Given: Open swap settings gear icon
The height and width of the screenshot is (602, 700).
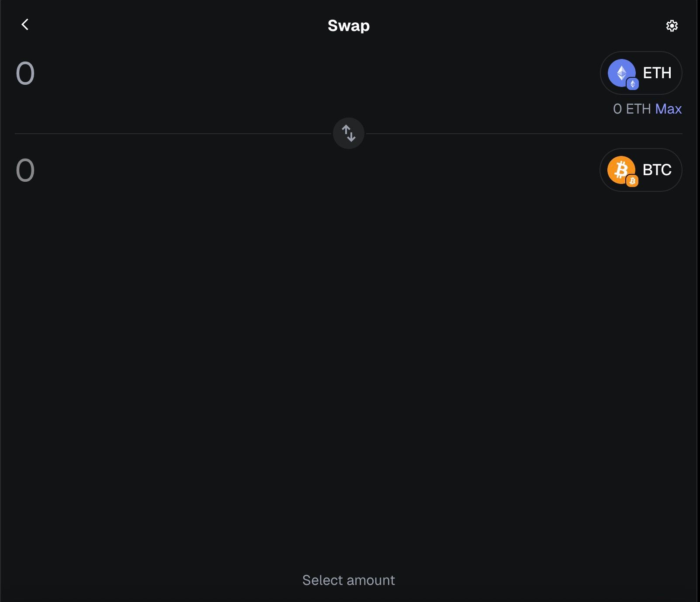Looking at the screenshot, I should pos(672,26).
